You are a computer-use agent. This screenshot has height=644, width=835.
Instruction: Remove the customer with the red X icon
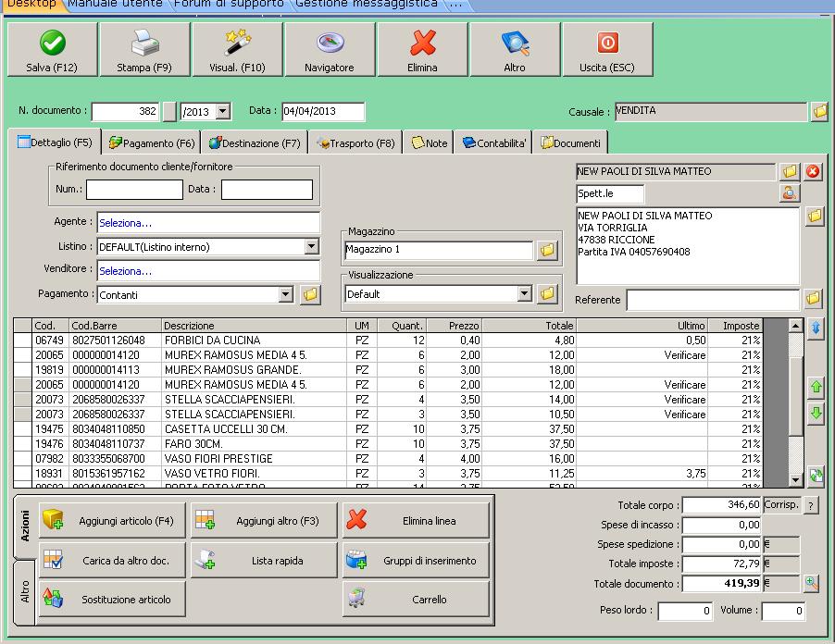[813, 172]
